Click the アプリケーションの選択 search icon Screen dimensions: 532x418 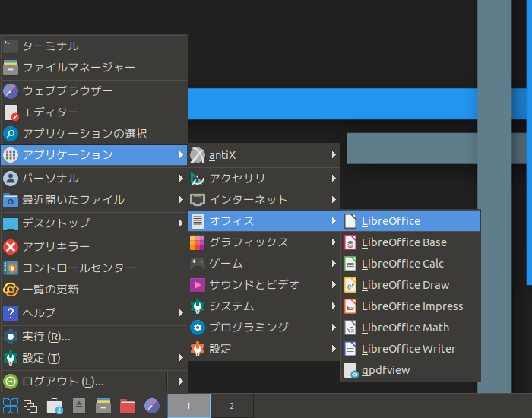[11, 134]
